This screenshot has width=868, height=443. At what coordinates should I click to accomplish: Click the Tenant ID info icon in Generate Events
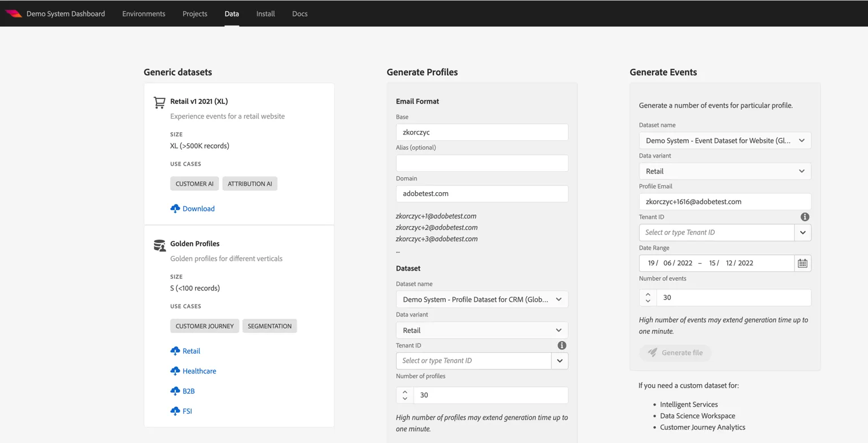805,217
